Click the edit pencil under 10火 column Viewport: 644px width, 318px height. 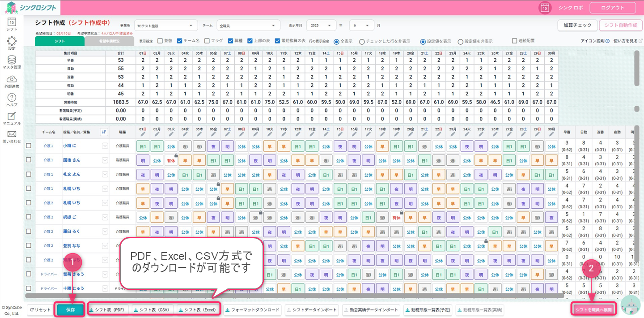tap(270, 133)
